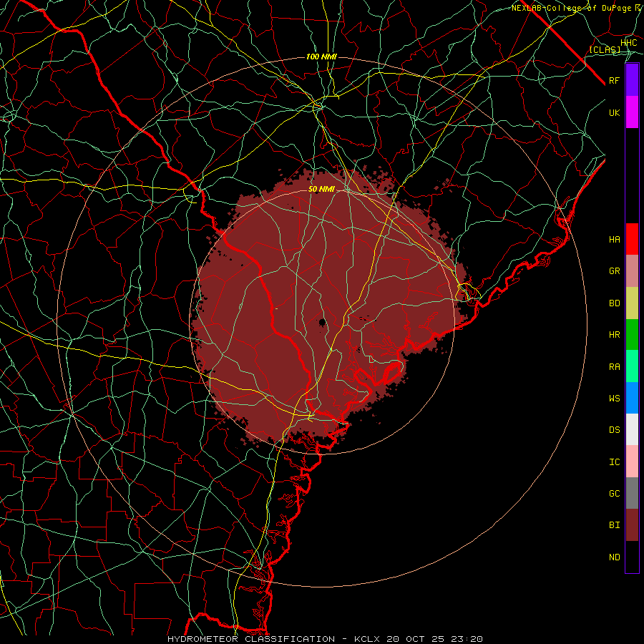The height and width of the screenshot is (644, 644).
Task: Click the BI legend label
Action: click(614, 525)
